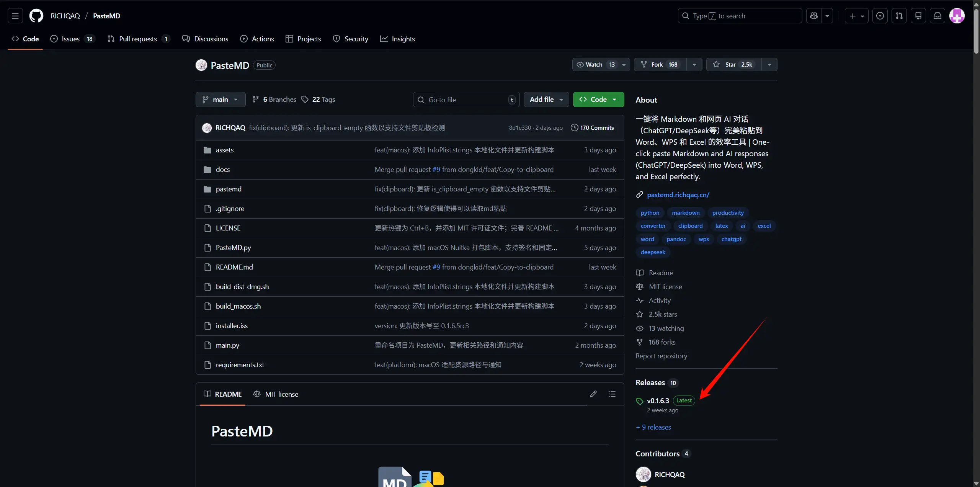Visit pastemd.richqaq.cn website link

tap(678, 194)
